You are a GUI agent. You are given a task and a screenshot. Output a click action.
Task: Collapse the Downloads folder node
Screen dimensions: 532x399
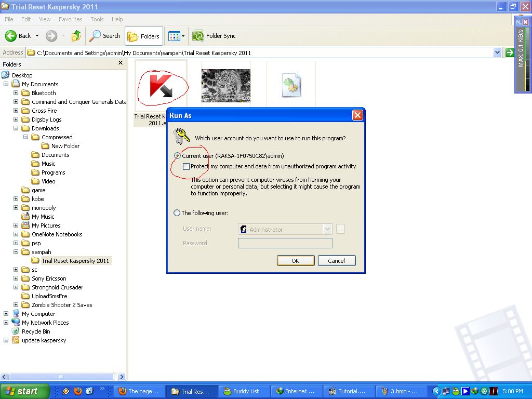pyautogui.click(x=16, y=128)
